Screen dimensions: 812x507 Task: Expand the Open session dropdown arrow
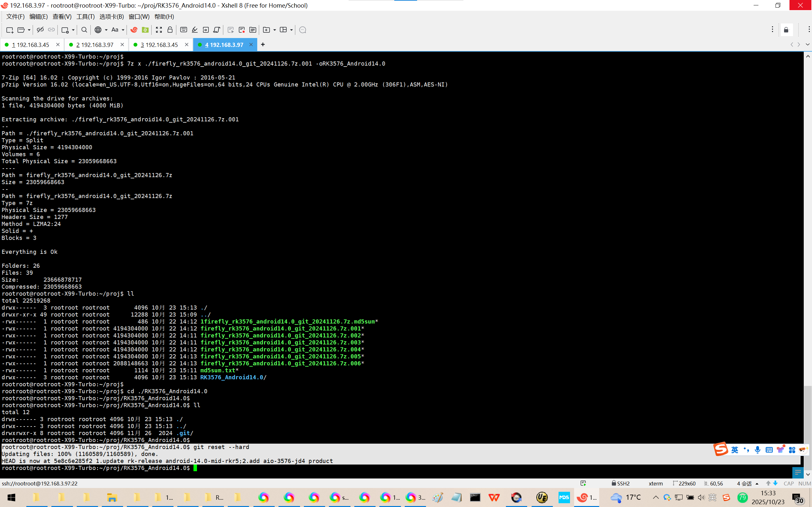(29, 30)
